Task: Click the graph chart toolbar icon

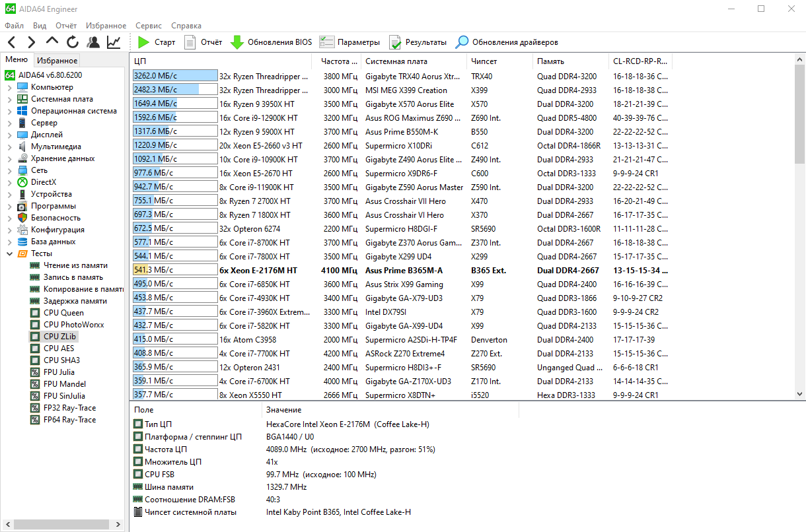Action: [114, 42]
